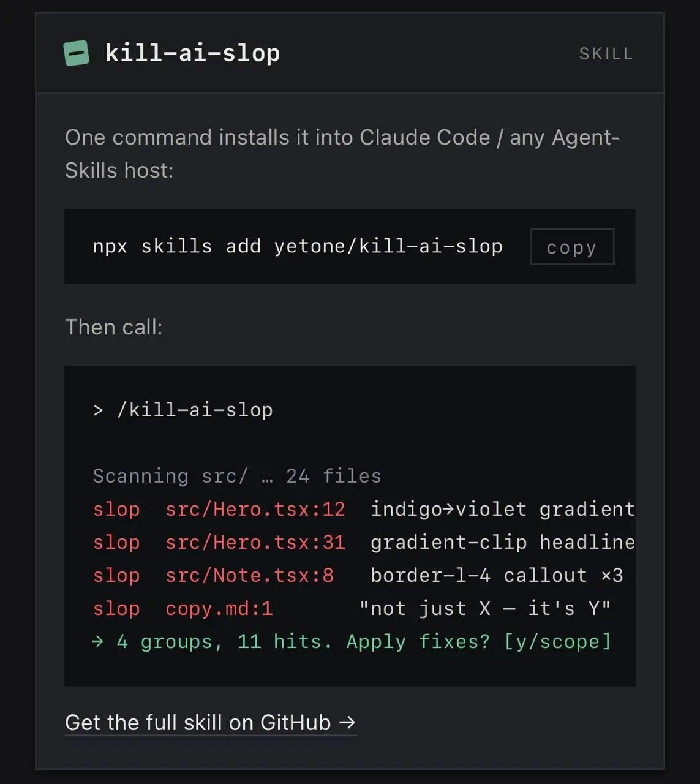Click the SKILL label in header
Image resolution: width=700 pixels, height=784 pixels.
pos(606,54)
